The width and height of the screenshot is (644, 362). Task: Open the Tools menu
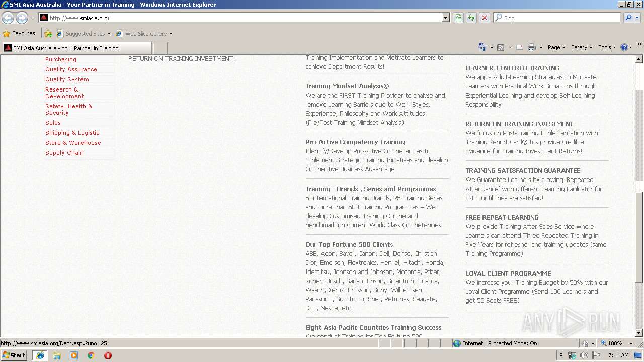click(607, 47)
